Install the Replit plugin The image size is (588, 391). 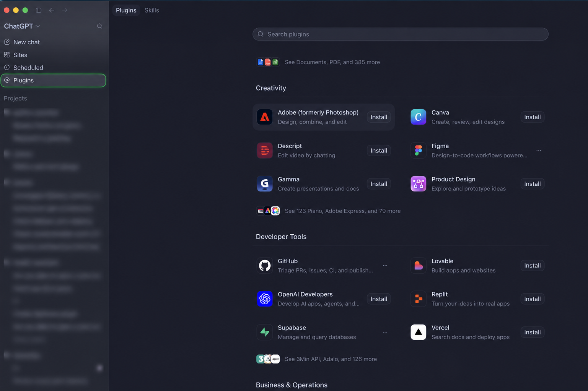(532, 299)
